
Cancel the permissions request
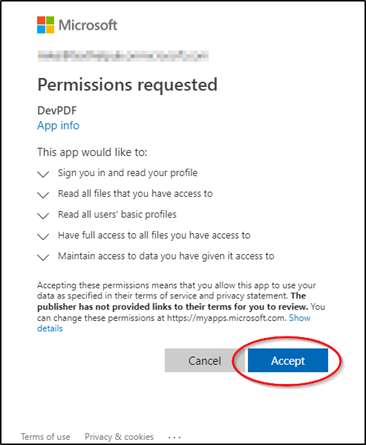coord(205,360)
